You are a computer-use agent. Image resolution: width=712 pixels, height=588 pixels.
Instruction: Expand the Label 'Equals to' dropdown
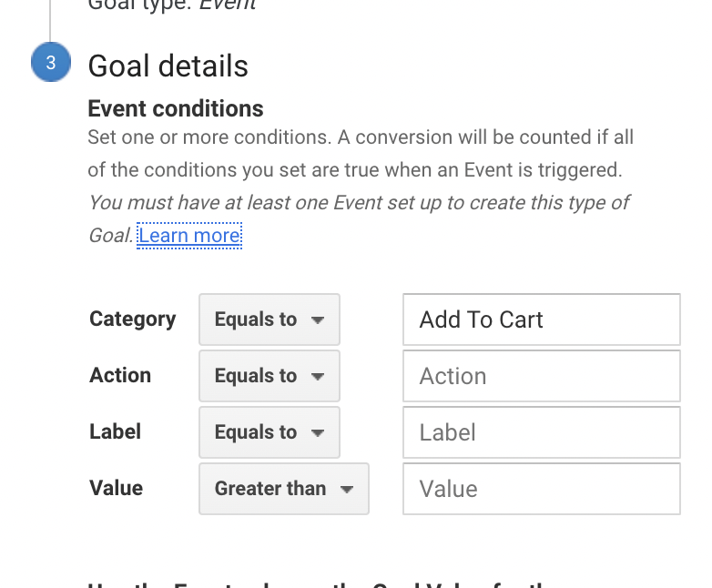click(270, 432)
